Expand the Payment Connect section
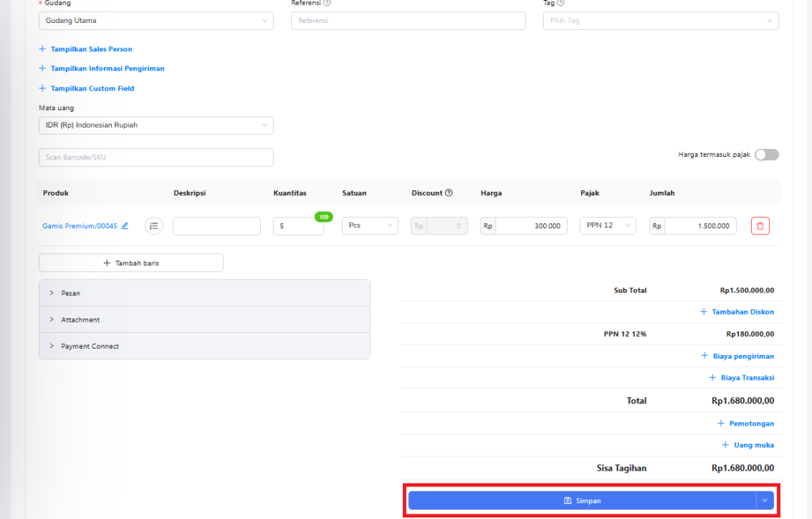This screenshot has width=812, height=519. tap(205, 346)
